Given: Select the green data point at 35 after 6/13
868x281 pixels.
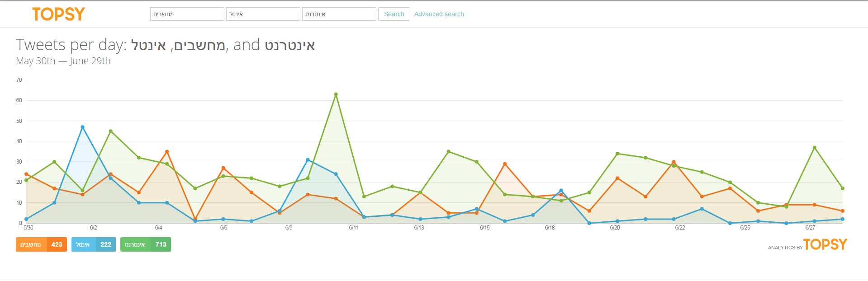Looking at the screenshot, I should 448,152.
